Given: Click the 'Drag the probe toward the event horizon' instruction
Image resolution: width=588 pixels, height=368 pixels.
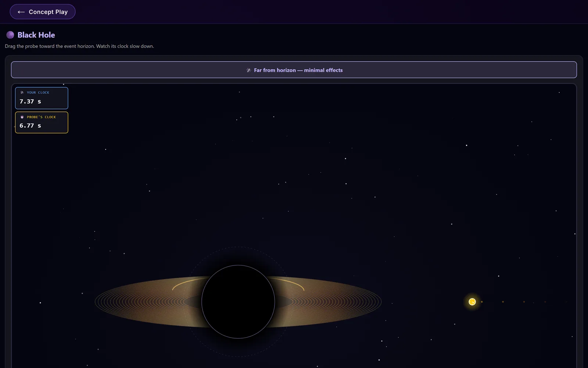Looking at the screenshot, I should (79, 46).
